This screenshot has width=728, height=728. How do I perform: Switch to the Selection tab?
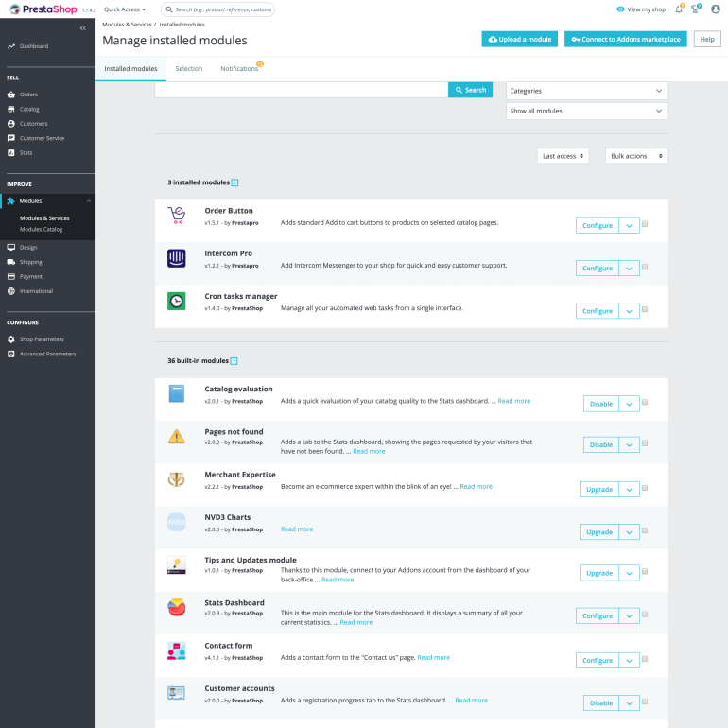click(x=189, y=69)
